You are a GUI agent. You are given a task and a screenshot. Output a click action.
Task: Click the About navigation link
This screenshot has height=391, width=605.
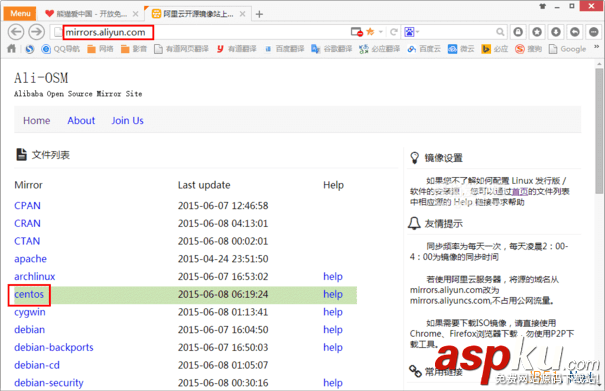[x=81, y=120]
